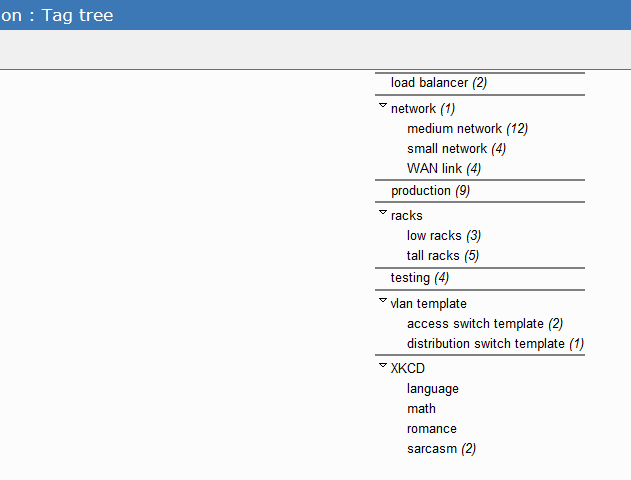Open the language tag under XKCD
The width and height of the screenshot is (631, 480).
(433, 389)
